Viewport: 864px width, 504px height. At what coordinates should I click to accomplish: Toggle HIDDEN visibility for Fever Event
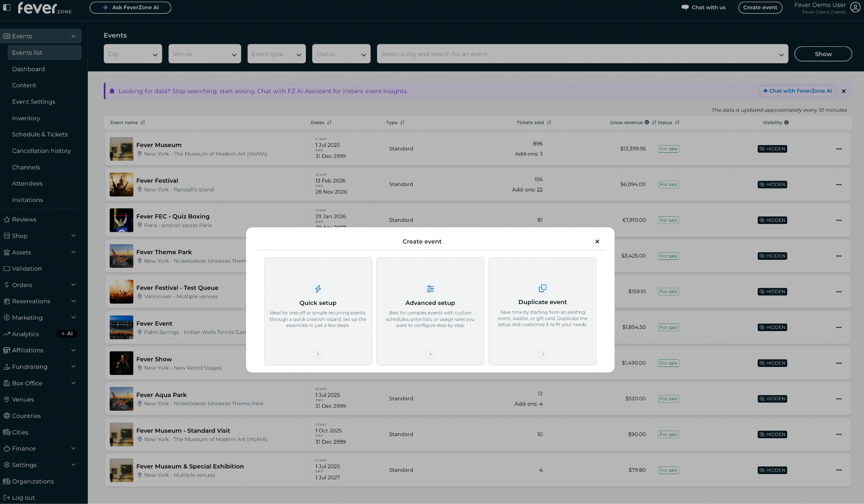click(x=772, y=327)
